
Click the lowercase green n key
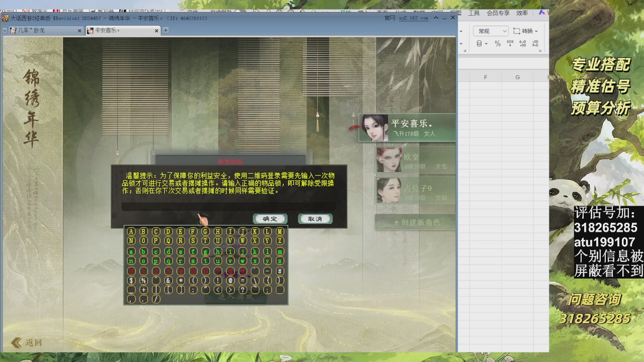pyautogui.click(x=131, y=261)
